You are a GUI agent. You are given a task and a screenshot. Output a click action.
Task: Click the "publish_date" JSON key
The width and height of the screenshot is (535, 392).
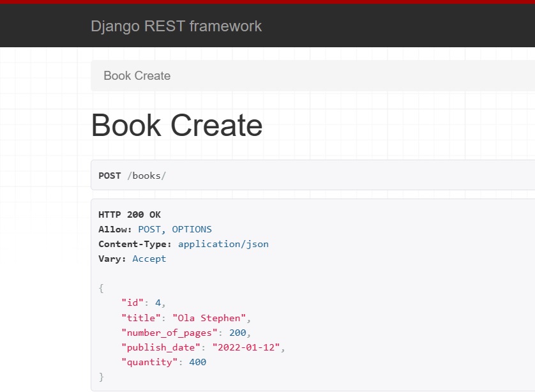click(161, 347)
